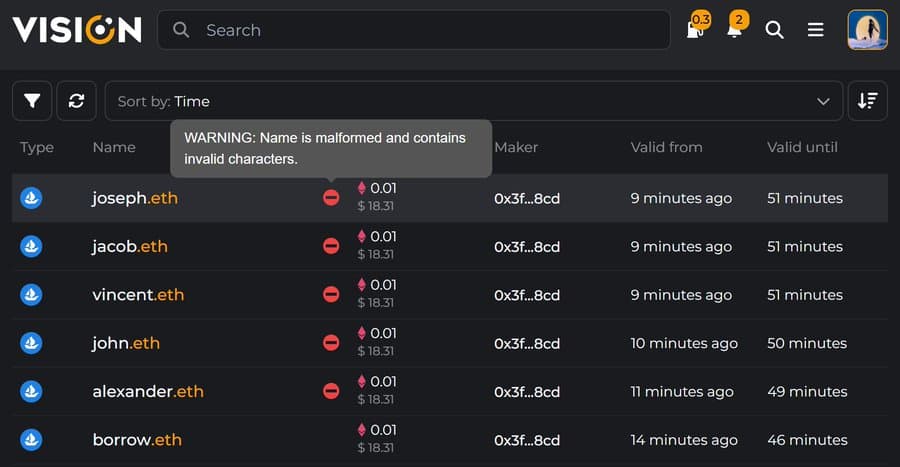
Task: Toggle the sort direction icon
Action: point(867,101)
